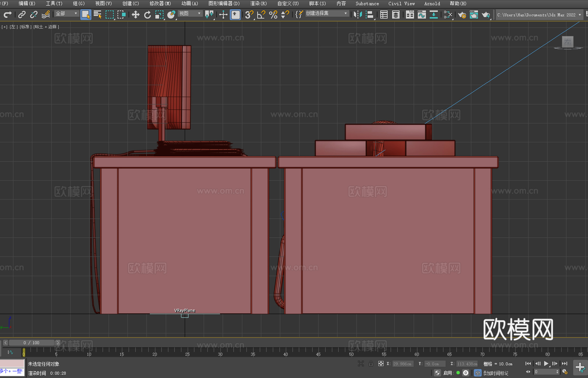Select the Move tool
The image size is (588, 378).
point(136,14)
